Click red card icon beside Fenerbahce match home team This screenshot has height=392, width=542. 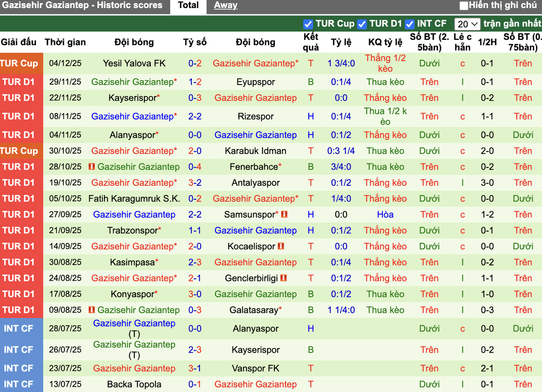pos(91,167)
